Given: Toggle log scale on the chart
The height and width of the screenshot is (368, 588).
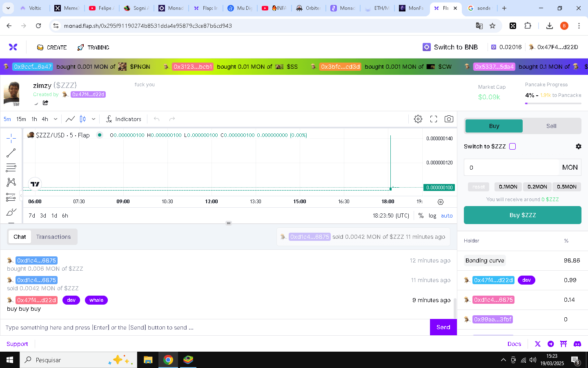Looking at the screenshot, I should (x=432, y=215).
